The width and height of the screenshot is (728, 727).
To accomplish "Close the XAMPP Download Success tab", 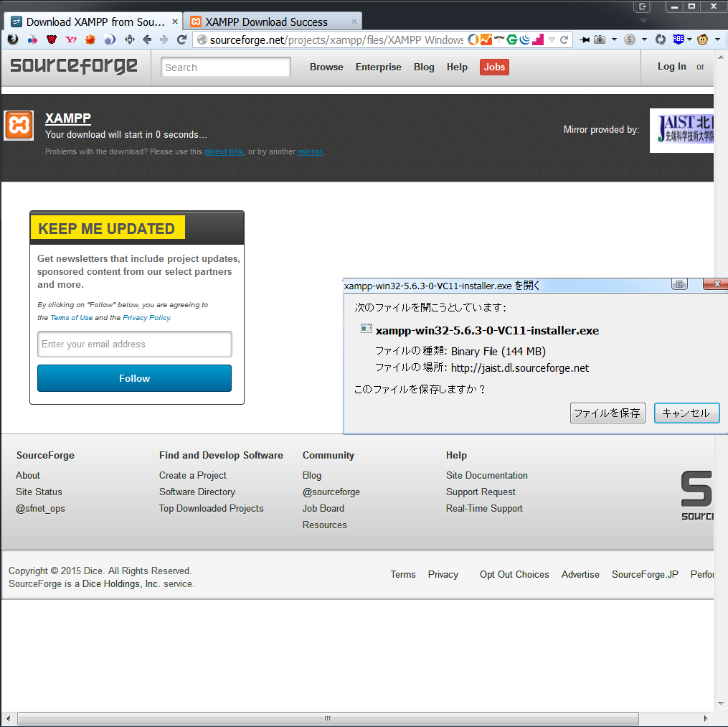I will [x=354, y=22].
